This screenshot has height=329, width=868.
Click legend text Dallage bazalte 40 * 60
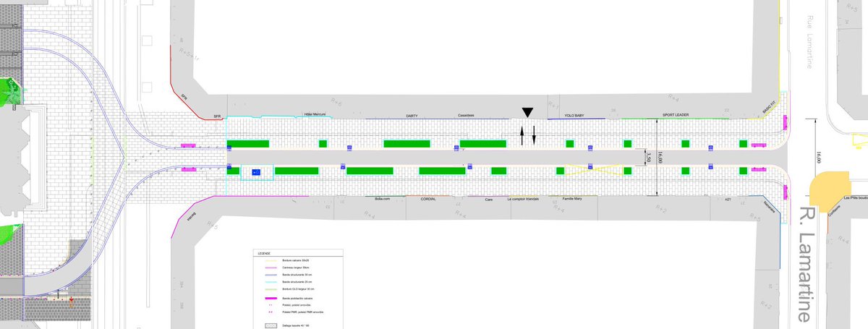coord(295,325)
